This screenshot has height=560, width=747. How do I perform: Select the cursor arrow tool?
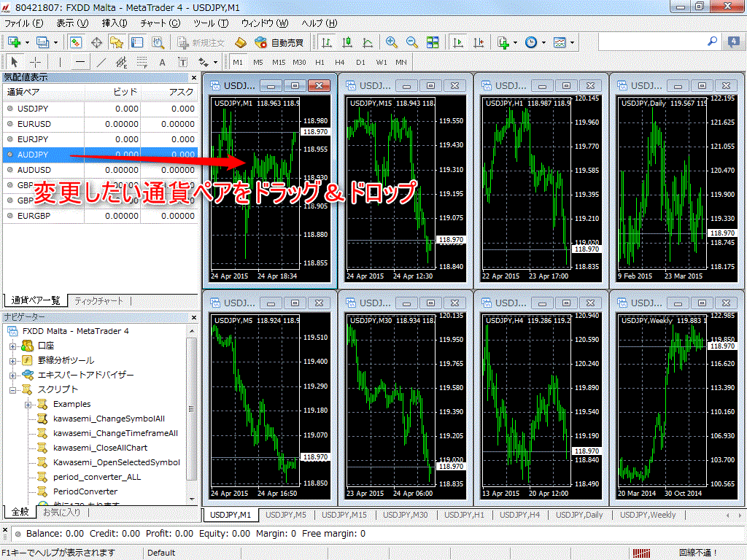(15, 62)
